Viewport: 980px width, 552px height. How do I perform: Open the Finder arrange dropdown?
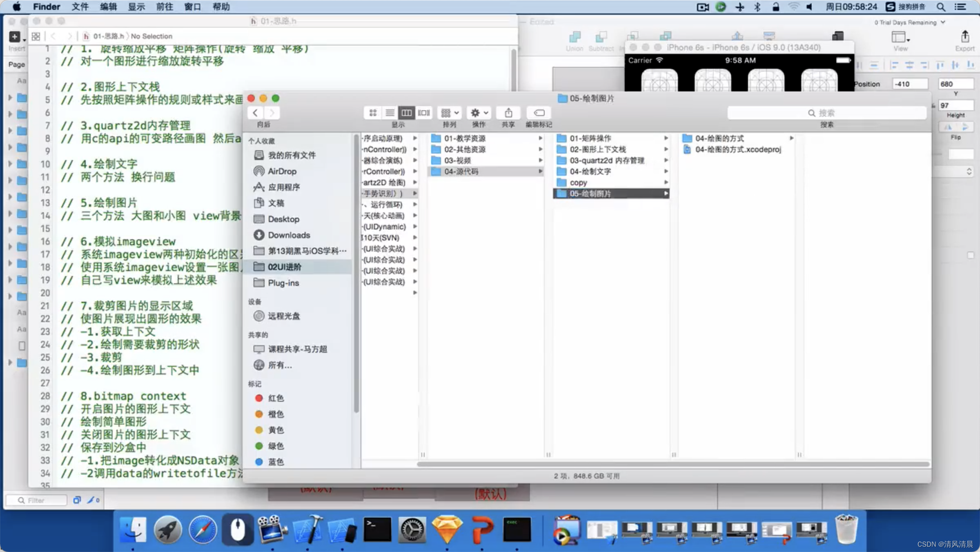[450, 113]
